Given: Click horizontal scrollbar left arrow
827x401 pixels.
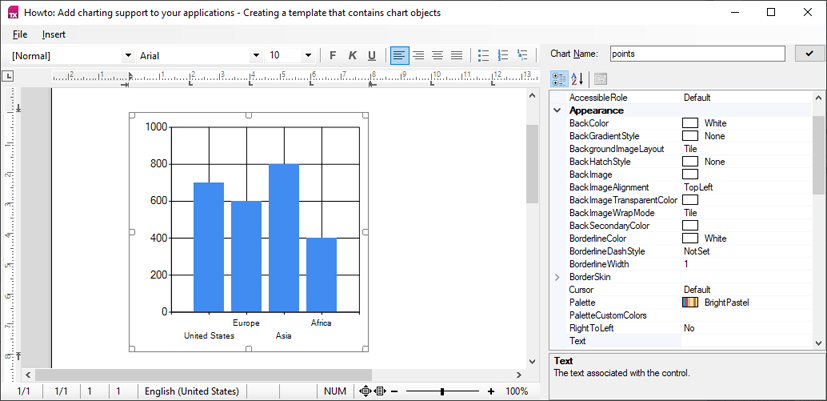Looking at the screenshot, I should click(x=28, y=375).
